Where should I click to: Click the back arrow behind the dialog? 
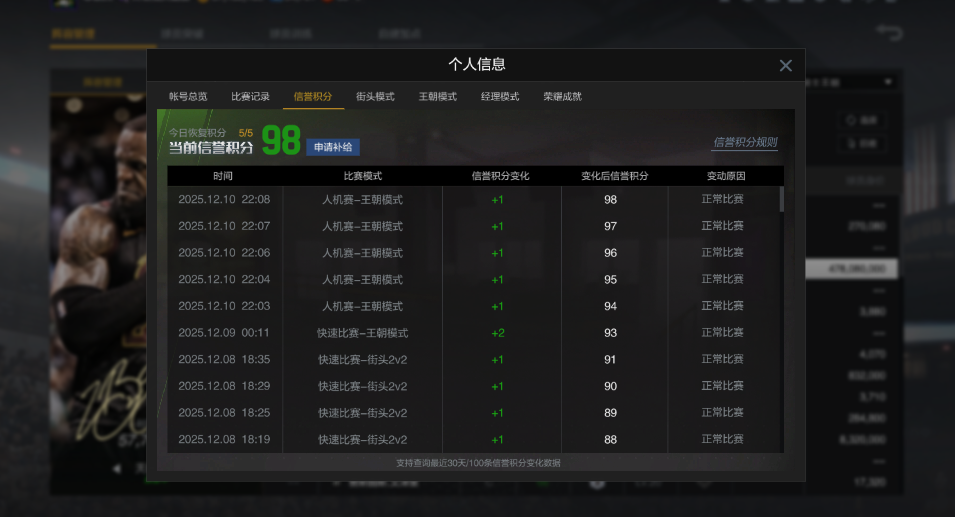(x=889, y=32)
